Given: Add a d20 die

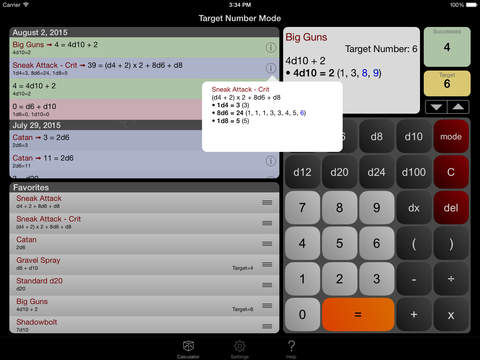Looking at the screenshot, I should click(339, 172).
